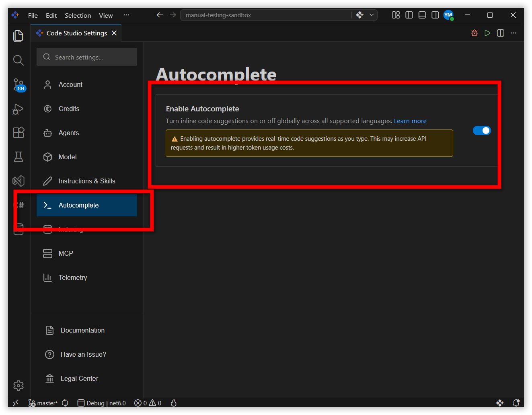Image resolution: width=532 pixels, height=415 pixels.
Task: Select the Autocomplete section
Action: coord(87,205)
